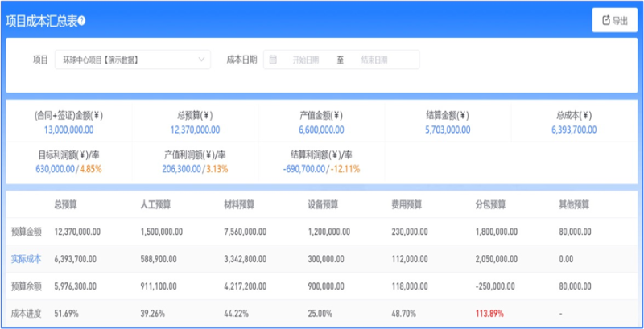Screen dimensions: 644x329
Task: Click the 导出 export button
Action: click(613, 21)
